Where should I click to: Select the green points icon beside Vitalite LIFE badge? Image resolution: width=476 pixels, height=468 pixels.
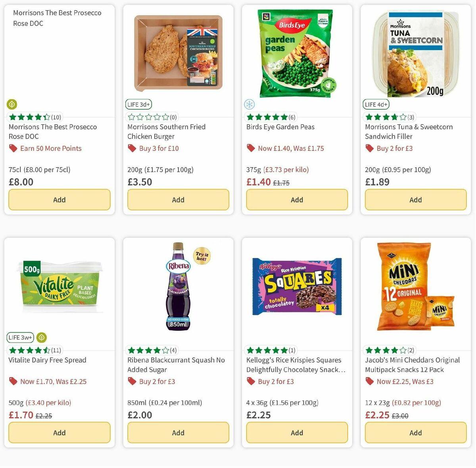pyautogui.click(x=41, y=337)
